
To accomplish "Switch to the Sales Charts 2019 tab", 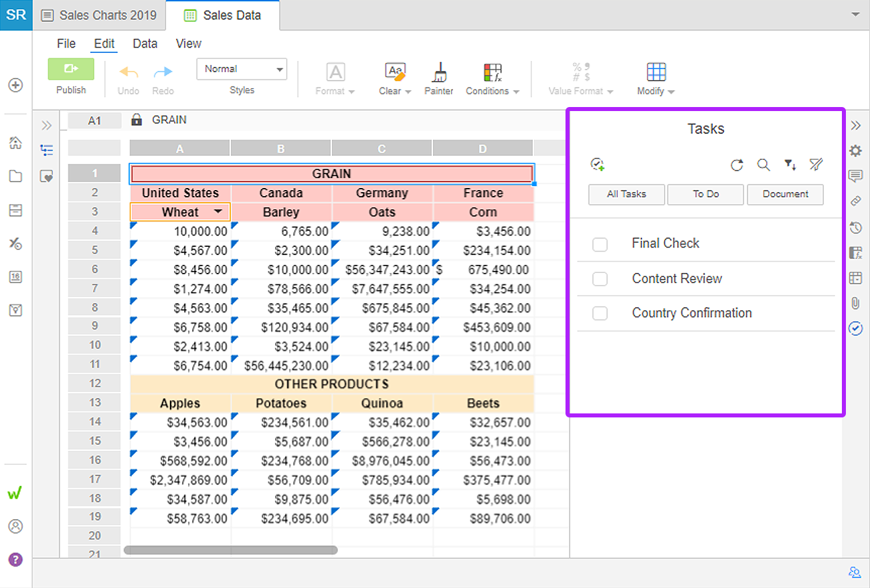I will [99, 15].
